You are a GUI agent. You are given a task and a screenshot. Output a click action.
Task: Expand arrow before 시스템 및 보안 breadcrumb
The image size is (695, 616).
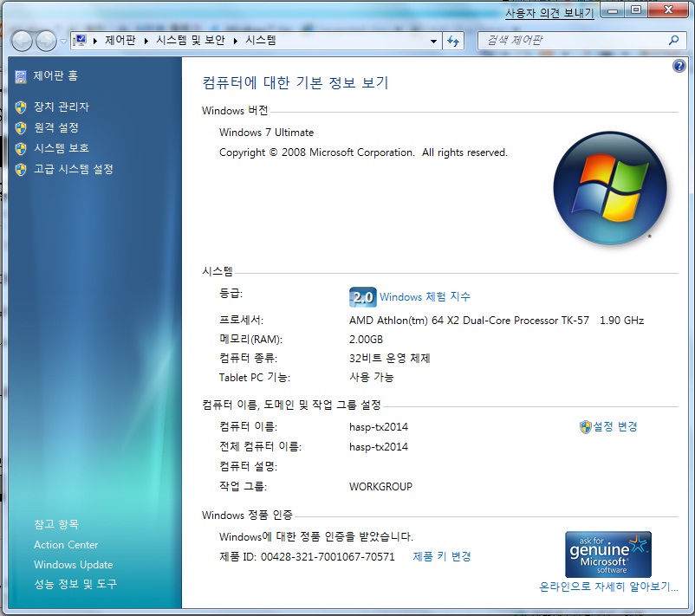146,41
